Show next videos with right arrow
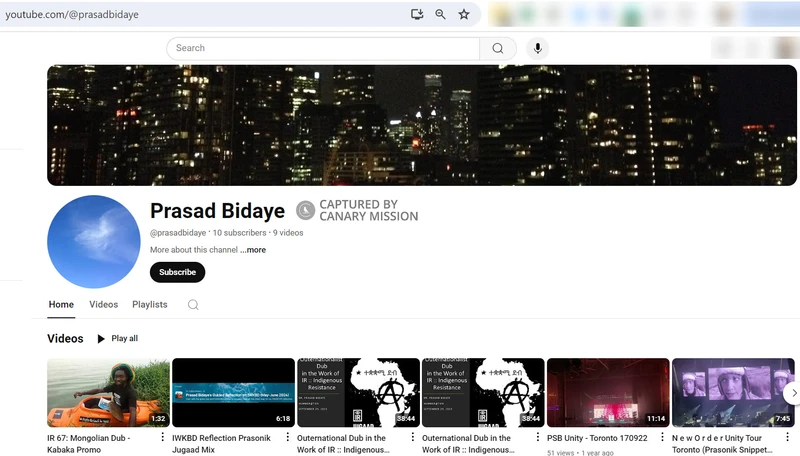The width and height of the screenshot is (800, 456). tap(793, 393)
